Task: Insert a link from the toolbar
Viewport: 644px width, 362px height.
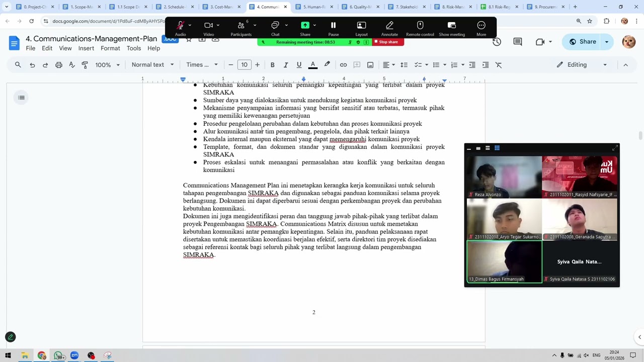Action: (343, 65)
